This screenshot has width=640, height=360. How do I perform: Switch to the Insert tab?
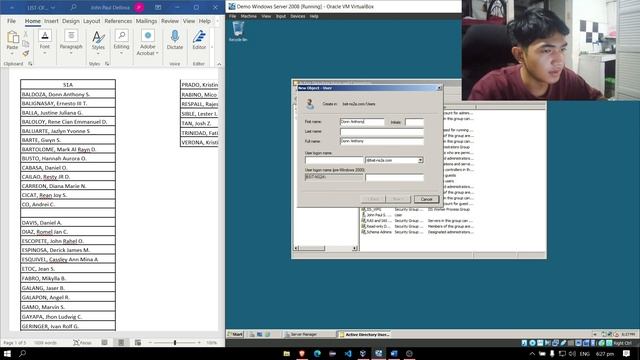click(51, 21)
